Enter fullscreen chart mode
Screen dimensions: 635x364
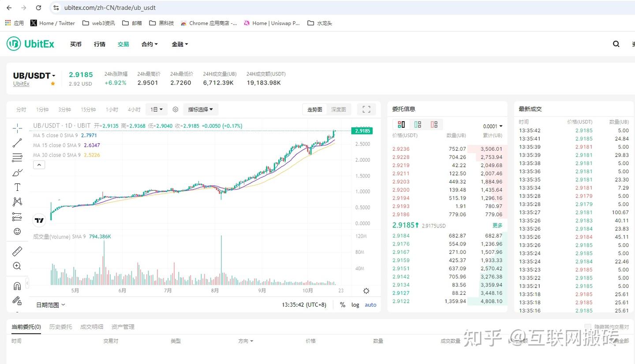point(366,109)
